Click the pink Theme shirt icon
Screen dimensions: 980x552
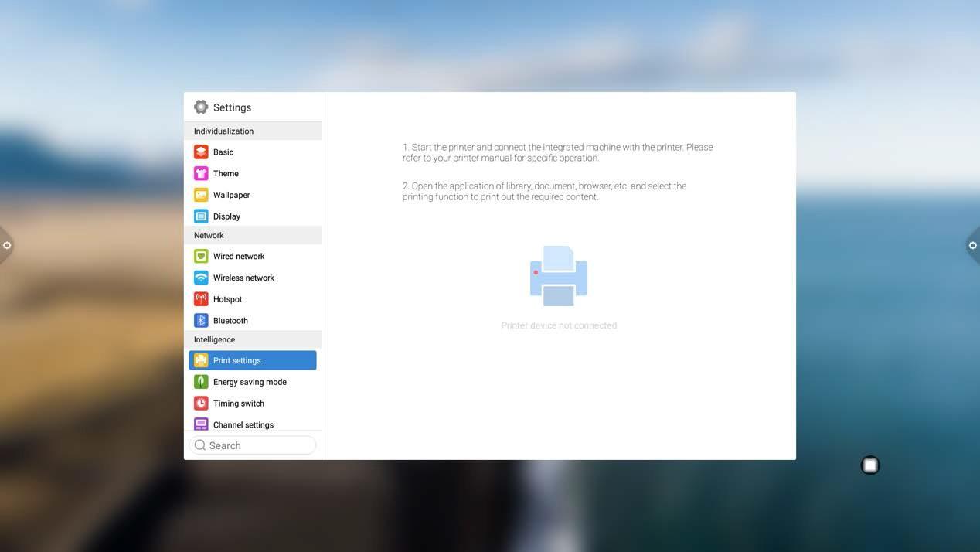[201, 174]
